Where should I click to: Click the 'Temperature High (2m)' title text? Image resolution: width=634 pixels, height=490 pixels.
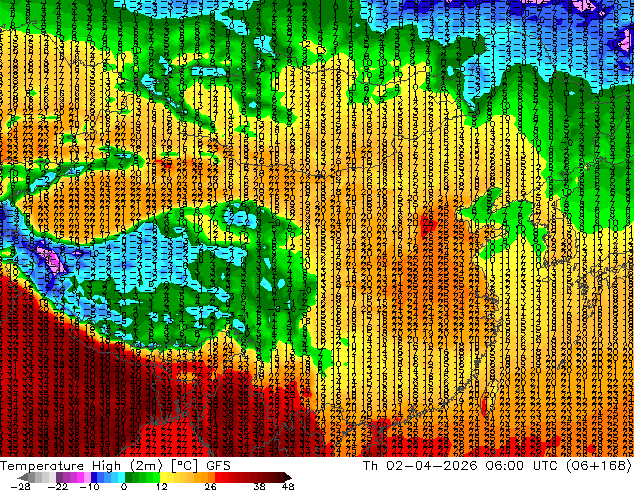tap(81, 466)
